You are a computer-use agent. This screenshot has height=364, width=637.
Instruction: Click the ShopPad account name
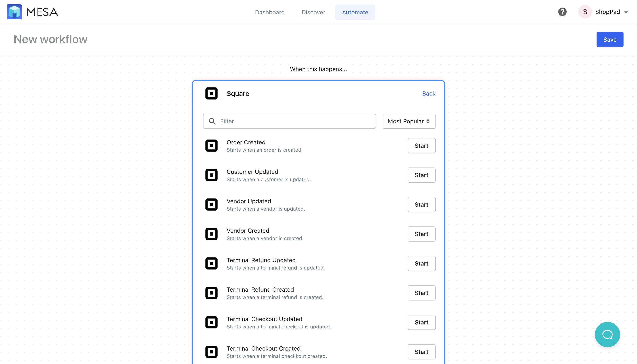click(607, 12)
